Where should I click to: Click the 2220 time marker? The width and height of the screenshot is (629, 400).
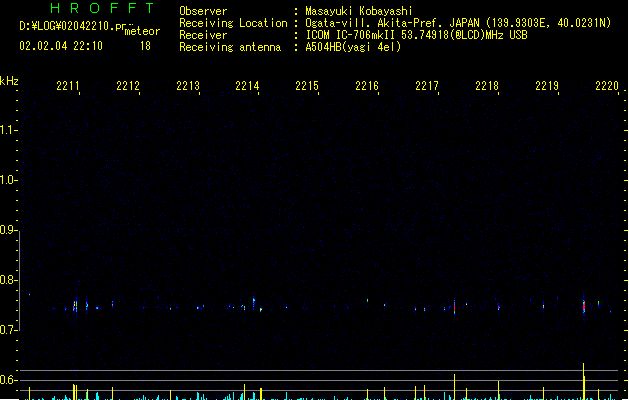(x=607, y=86)
